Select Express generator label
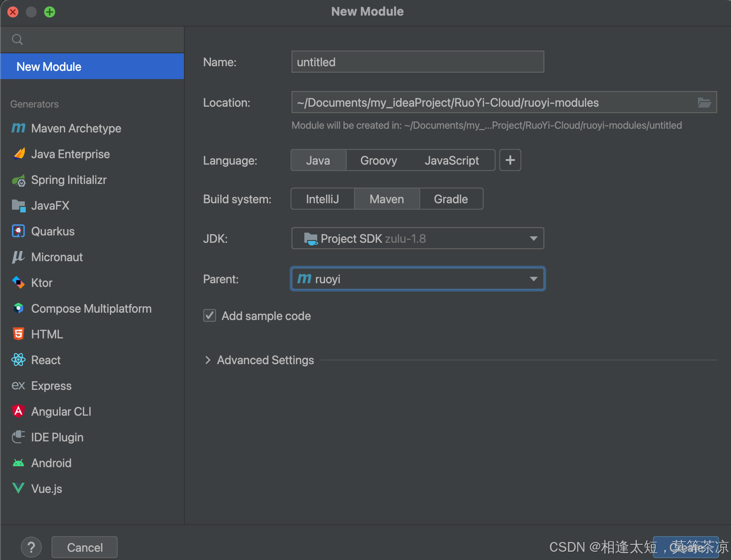731x560 pixels. pos(51,386)
